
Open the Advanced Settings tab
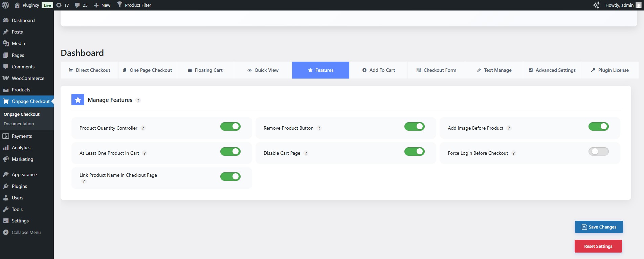pyautogui.click(x=552, y=70)
